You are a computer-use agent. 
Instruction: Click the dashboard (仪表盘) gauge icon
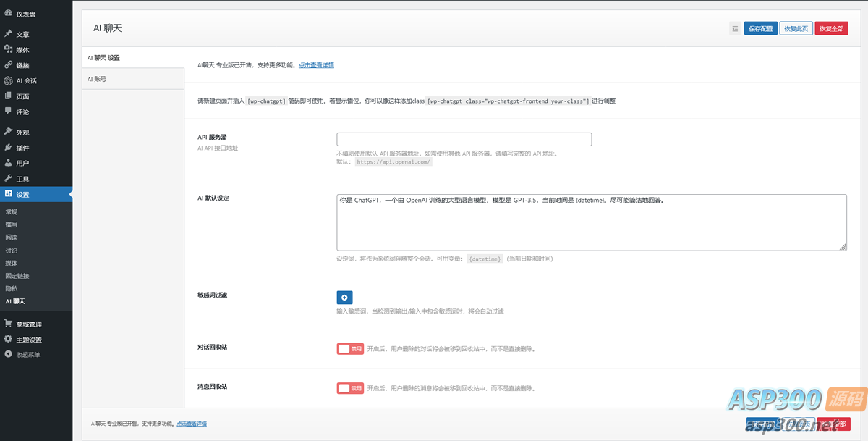[x=8, y=14]
